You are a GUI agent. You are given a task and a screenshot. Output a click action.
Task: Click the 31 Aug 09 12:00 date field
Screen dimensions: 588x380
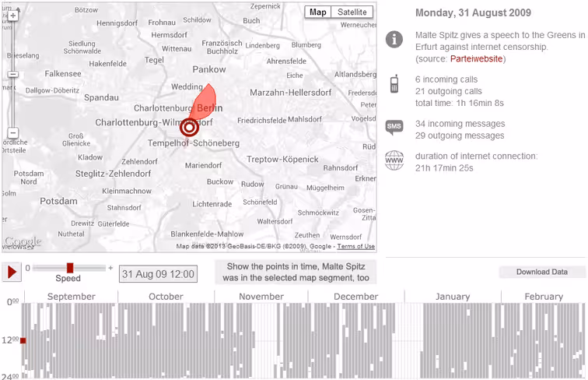tap(158, 274)
